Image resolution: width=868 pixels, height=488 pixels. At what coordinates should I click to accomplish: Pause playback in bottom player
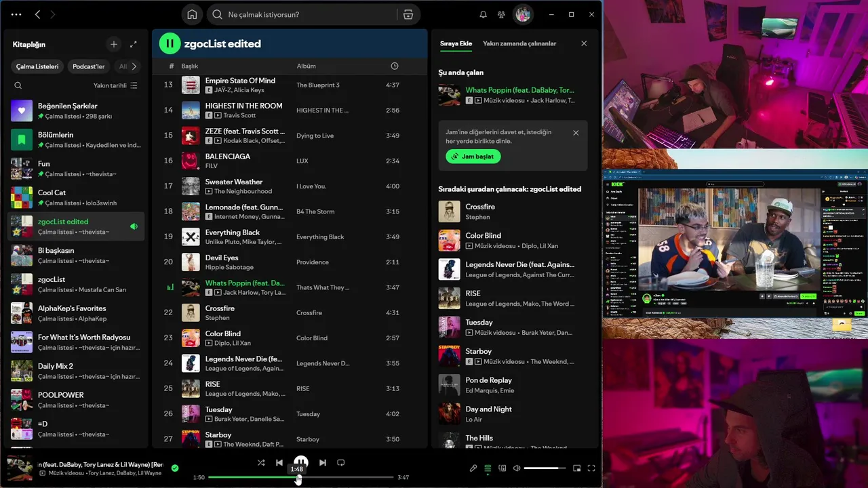pos(301,462)
